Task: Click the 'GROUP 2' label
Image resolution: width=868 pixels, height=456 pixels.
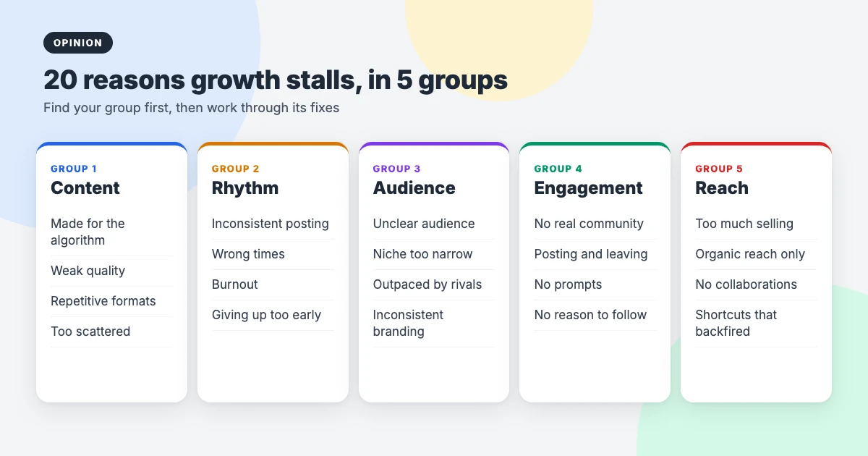Action: [236, 169]
